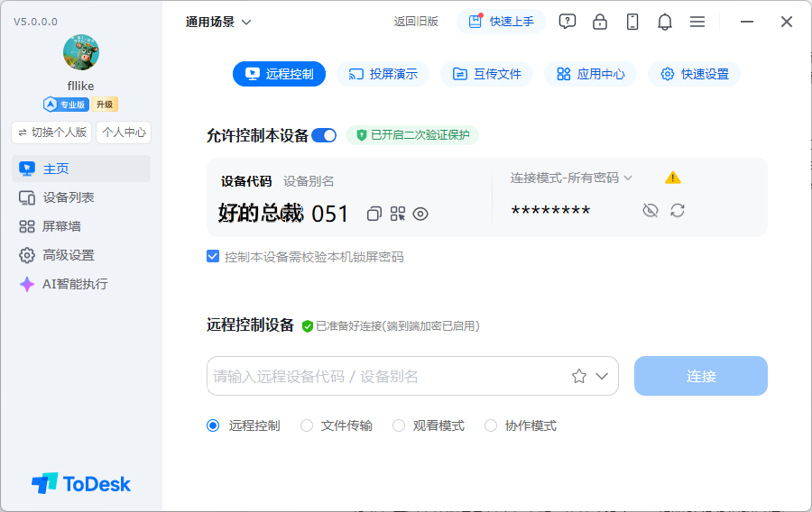Click the 升级 upgrade badge

tap(105, 105)
